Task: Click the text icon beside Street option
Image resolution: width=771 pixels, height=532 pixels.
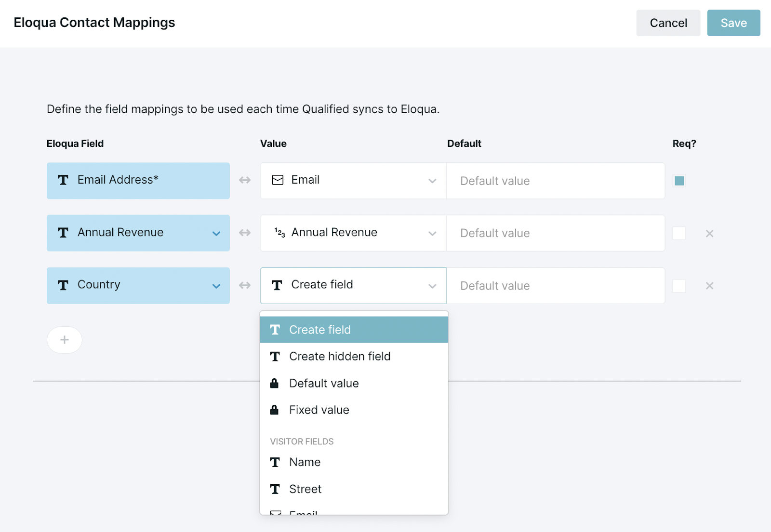Action: pos(275,489)
